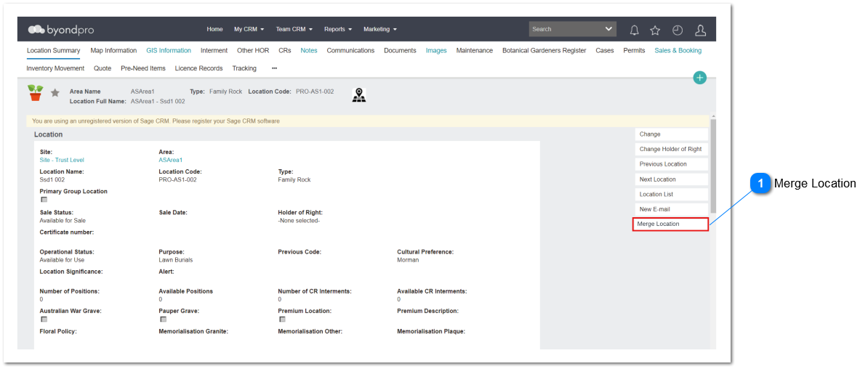This screenshot has width=868, height=369.
Task: Click the Change button
Action: pyautogui.click(x=672, y=134)
